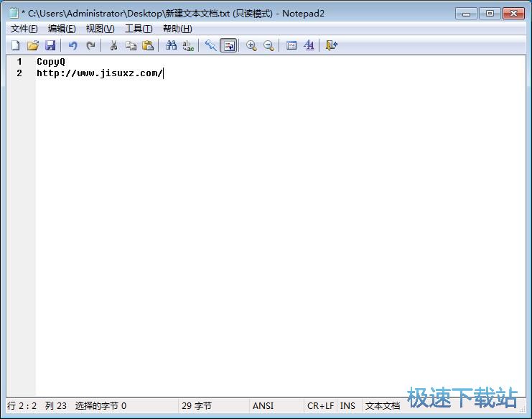This screenshot has height=419, width=532.
Task: Click the 行 2 : 2 status entry
Action: tap(22, 406)
